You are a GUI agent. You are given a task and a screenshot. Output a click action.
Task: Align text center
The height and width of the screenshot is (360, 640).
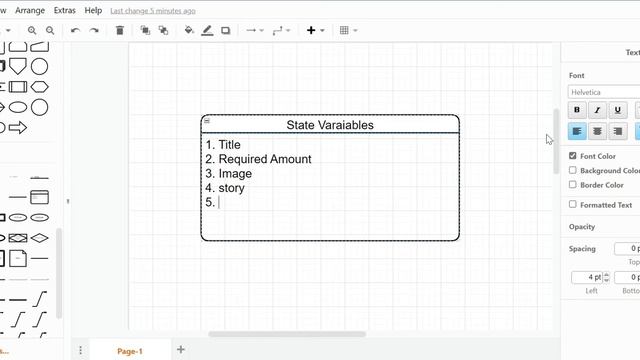pyautogui.click(x=597, y=131)
